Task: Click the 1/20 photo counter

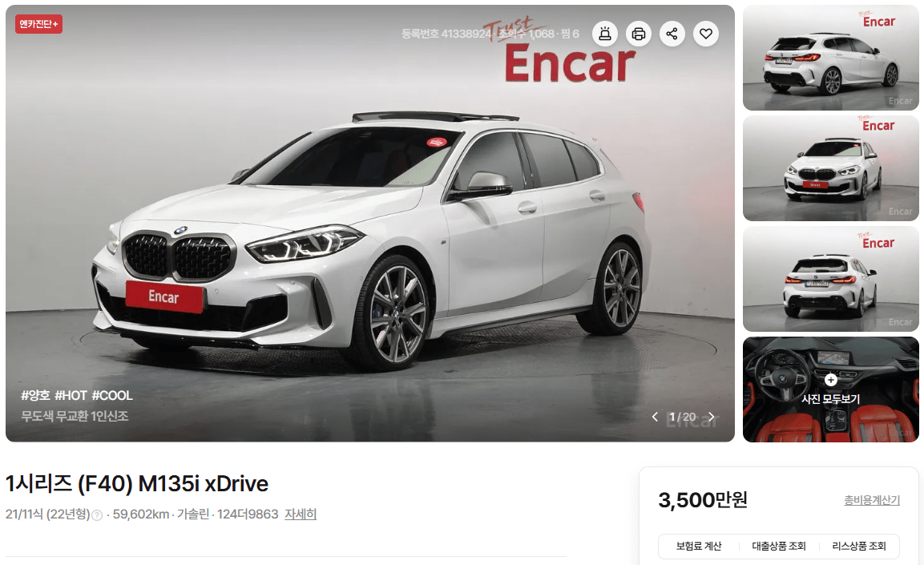Action: [x=683, y=417]
